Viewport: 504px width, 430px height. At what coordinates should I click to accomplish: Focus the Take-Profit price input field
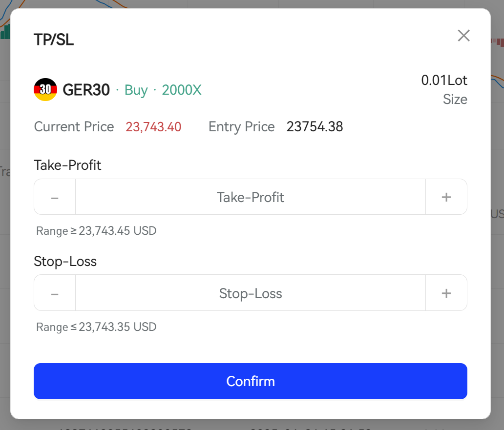pos(251,197)
